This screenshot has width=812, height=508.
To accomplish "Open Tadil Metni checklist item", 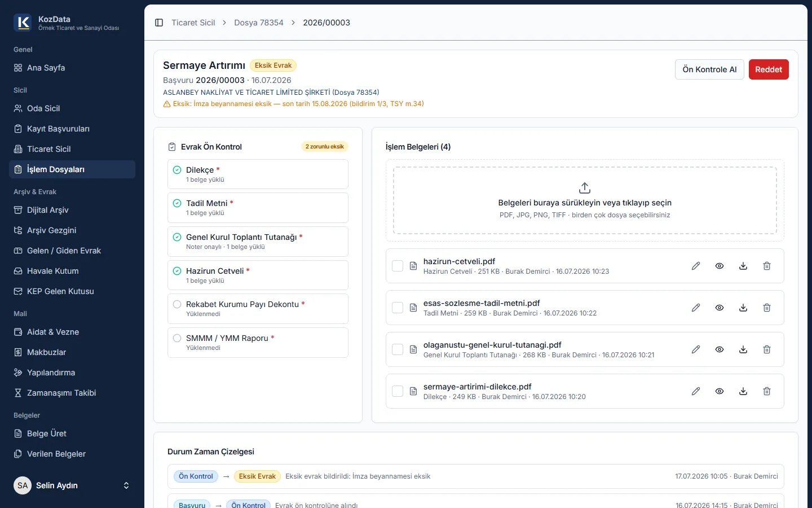I will 258,208.
